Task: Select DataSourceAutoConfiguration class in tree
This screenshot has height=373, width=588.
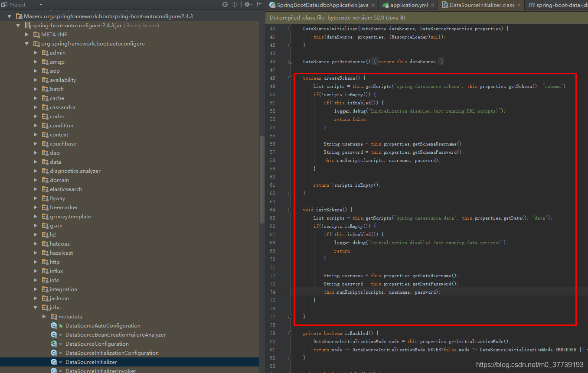Action: coord(103,326)
